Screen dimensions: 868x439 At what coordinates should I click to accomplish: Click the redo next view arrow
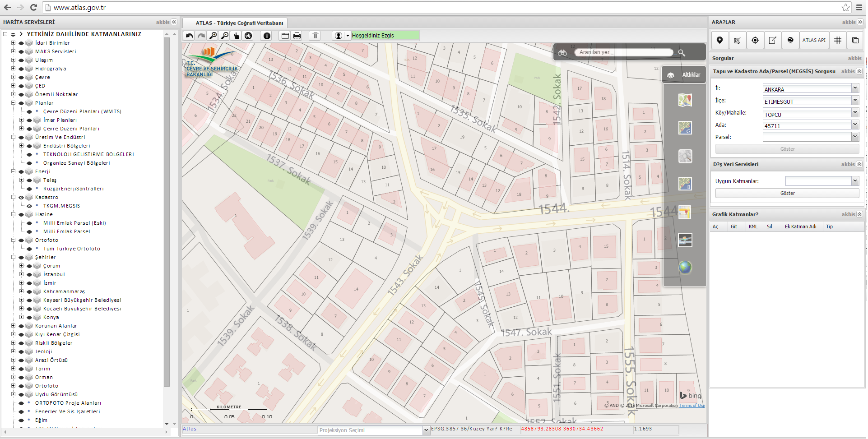[201, 36]
